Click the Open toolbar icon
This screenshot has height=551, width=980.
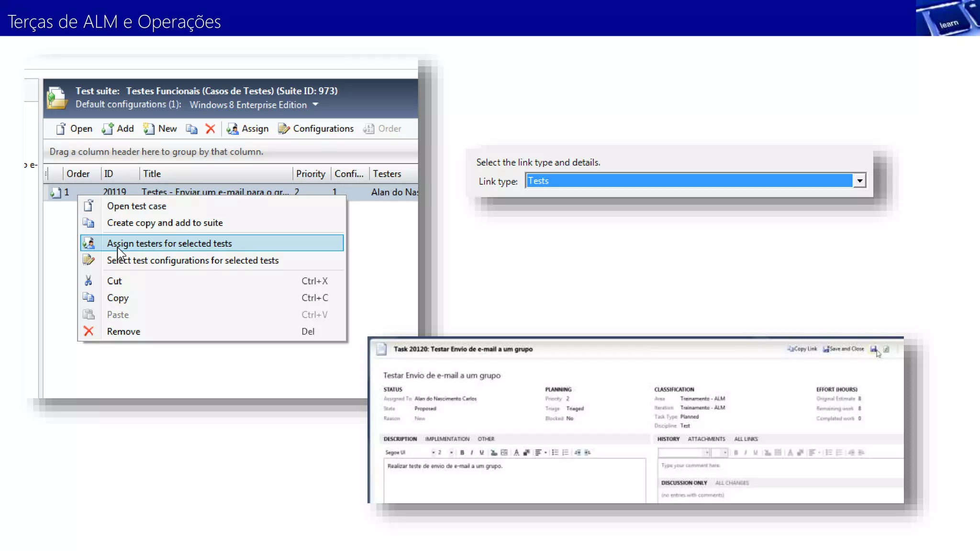(61, 129)
